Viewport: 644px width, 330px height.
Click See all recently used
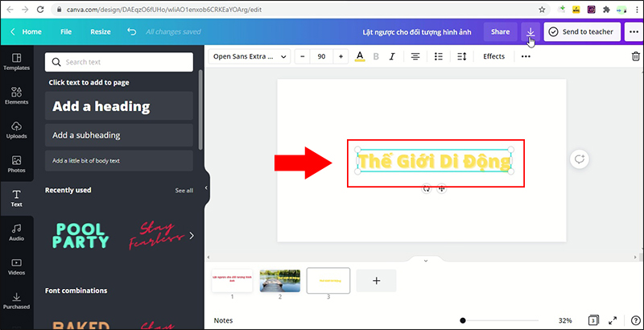coord(184,191)
